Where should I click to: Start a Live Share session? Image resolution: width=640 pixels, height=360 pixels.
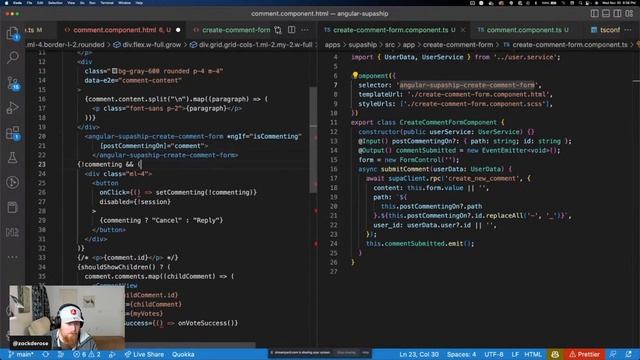pyautogui.click(x=144, y=354)
